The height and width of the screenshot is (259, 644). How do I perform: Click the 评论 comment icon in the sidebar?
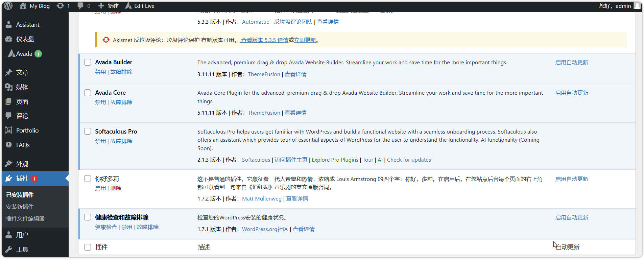pos(9,116)
